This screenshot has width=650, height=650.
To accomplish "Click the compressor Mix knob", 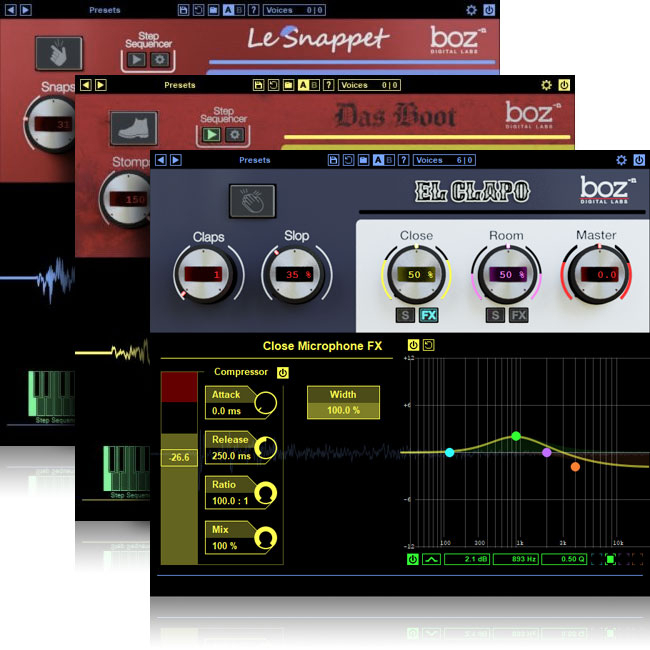I will [x=265, y=538].
